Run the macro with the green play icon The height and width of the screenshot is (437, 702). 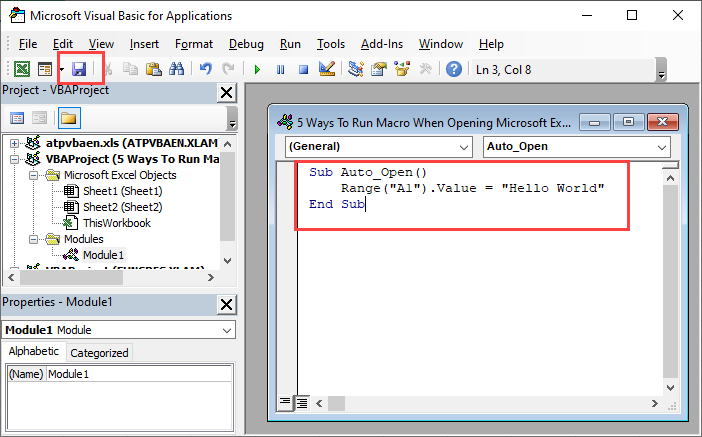(257, 69)
